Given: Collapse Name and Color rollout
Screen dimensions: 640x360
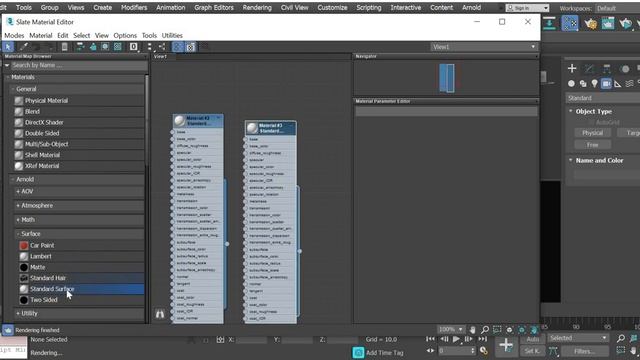Looking at the screenshot, I should click(x=571, y=160).
